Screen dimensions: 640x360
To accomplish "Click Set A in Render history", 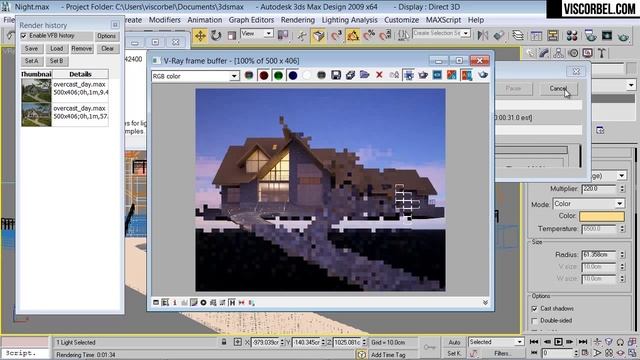I will point(31,61).
